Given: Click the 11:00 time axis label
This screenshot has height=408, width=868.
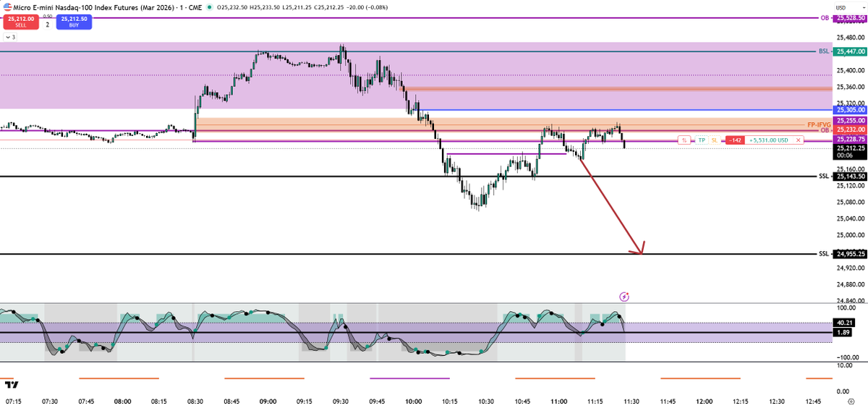Looking at the screenshot, I should (558, 400).
